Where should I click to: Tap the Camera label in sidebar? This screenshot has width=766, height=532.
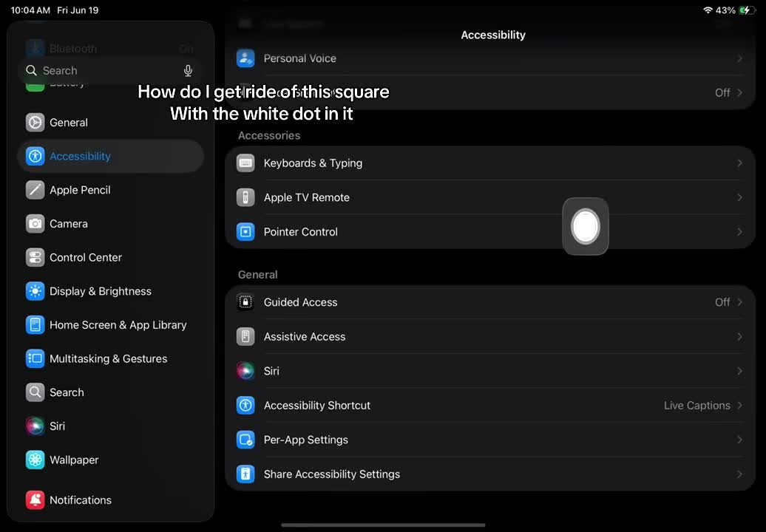(x=68, y=224)
